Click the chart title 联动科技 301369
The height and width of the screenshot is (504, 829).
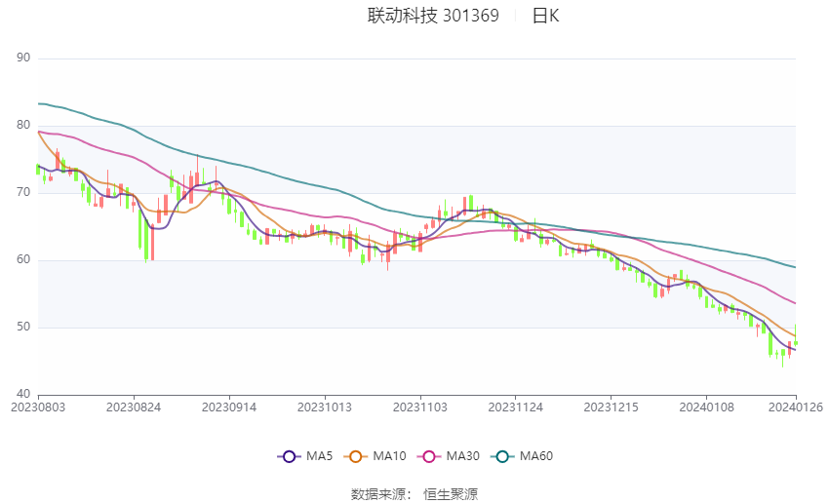(433, 16)
